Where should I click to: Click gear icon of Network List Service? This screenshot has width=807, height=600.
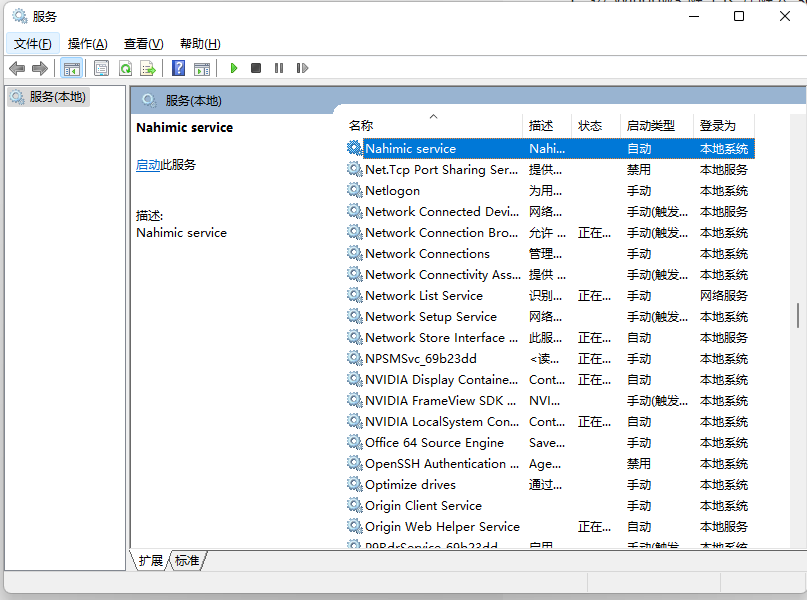(355, 295)
